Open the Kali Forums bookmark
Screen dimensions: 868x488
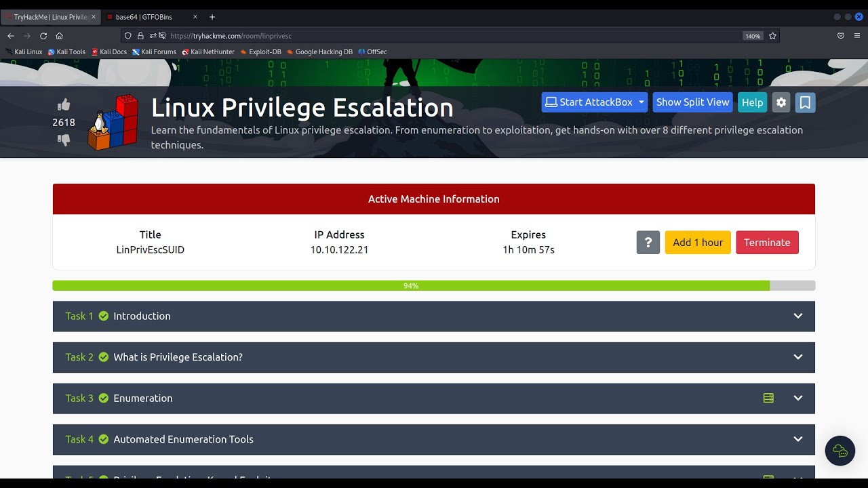[x=154, y=52]
